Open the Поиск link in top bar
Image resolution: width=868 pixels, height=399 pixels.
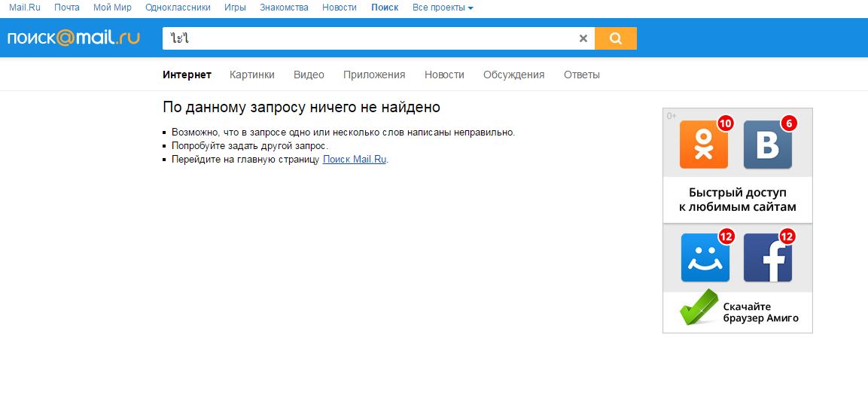(x=385, y=8)
